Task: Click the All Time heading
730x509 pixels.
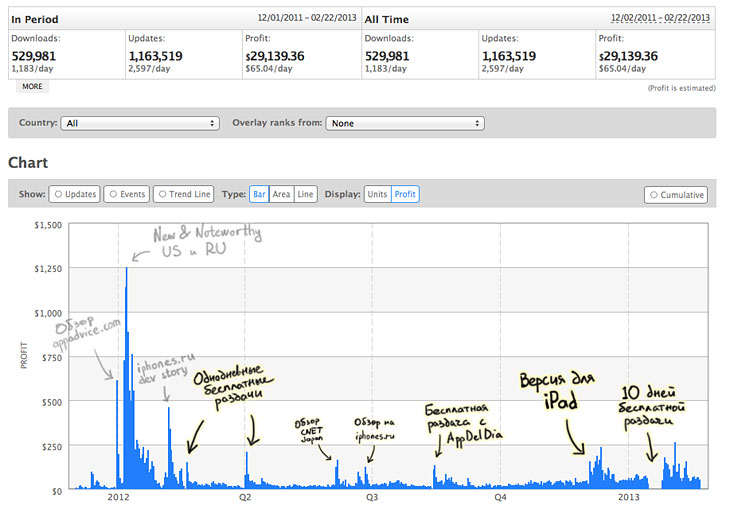Action: (386, 20)
